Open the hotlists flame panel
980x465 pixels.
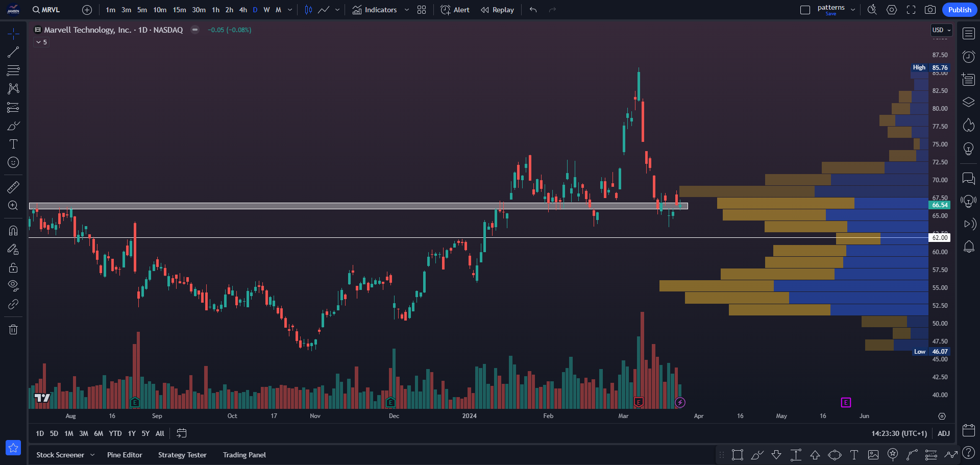coord(969,125)
